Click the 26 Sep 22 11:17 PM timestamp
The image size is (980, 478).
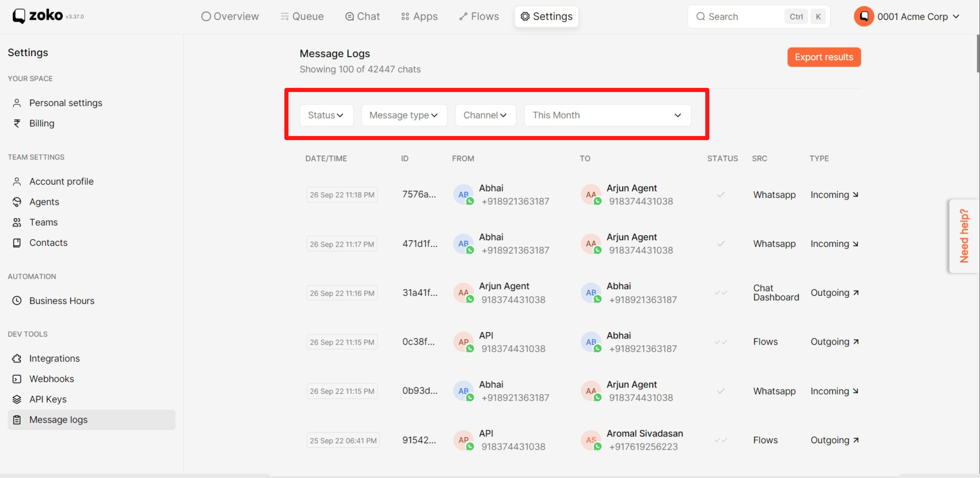pos(342,244)
